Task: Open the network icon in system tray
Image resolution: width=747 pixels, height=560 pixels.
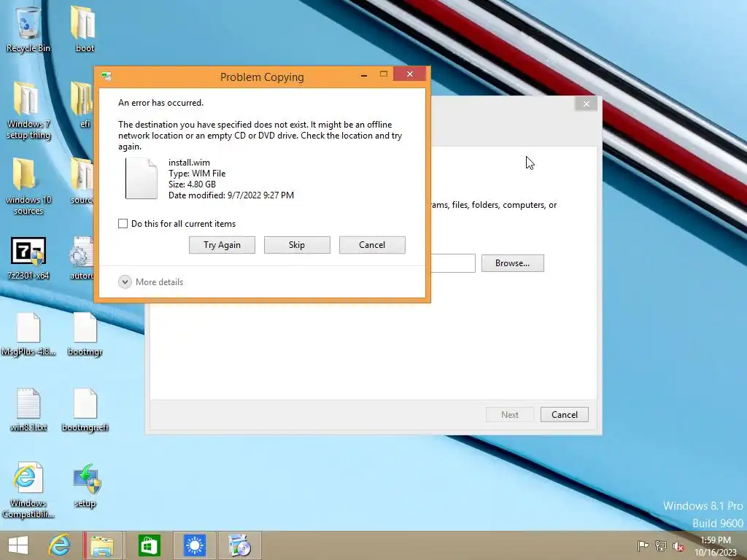Action: point(661,545)
